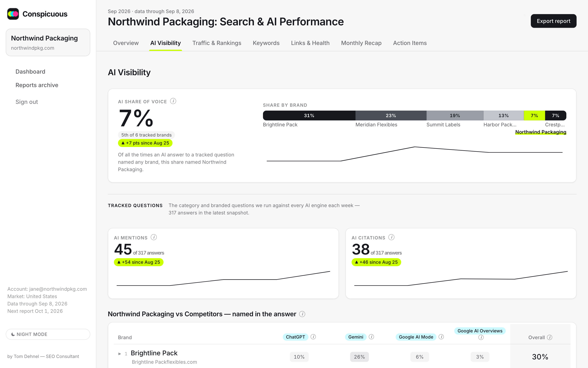
Task: Open the Action Items tab
Action: click(x=410, y=43)
